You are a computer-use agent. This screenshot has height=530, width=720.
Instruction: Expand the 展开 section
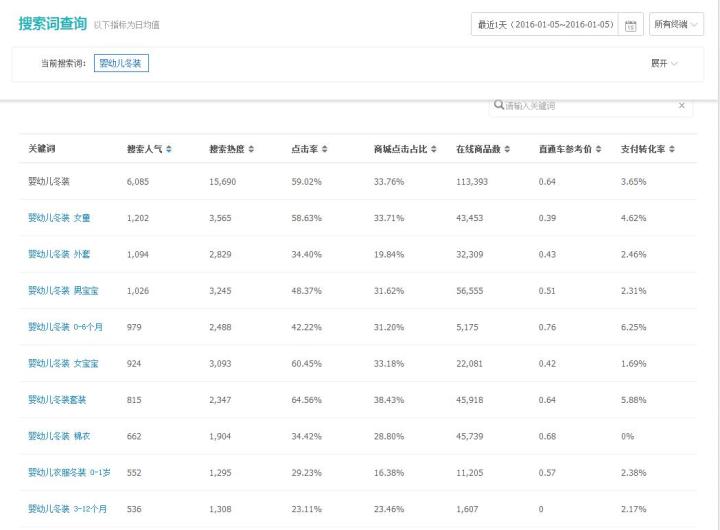(x=664, y=63)
